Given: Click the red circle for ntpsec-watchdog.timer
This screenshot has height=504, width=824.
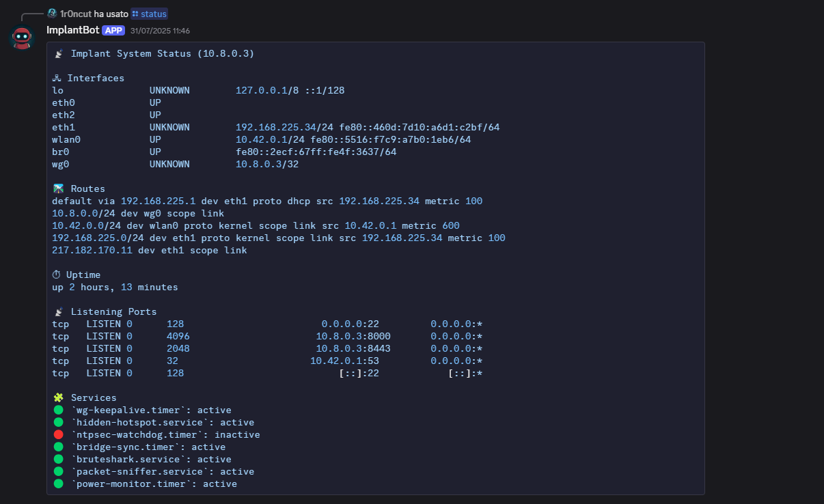Looking at the screenshot, I should [x=58, y=434].
